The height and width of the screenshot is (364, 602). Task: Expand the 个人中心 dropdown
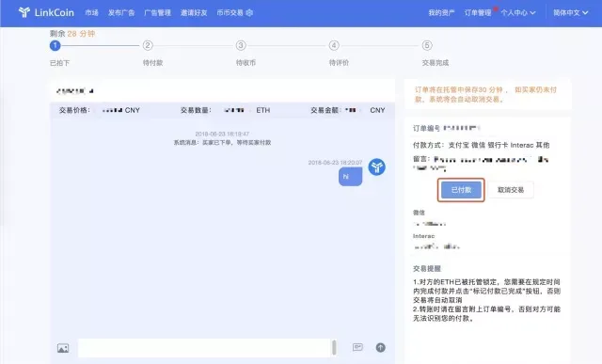(x=518, y=12)
